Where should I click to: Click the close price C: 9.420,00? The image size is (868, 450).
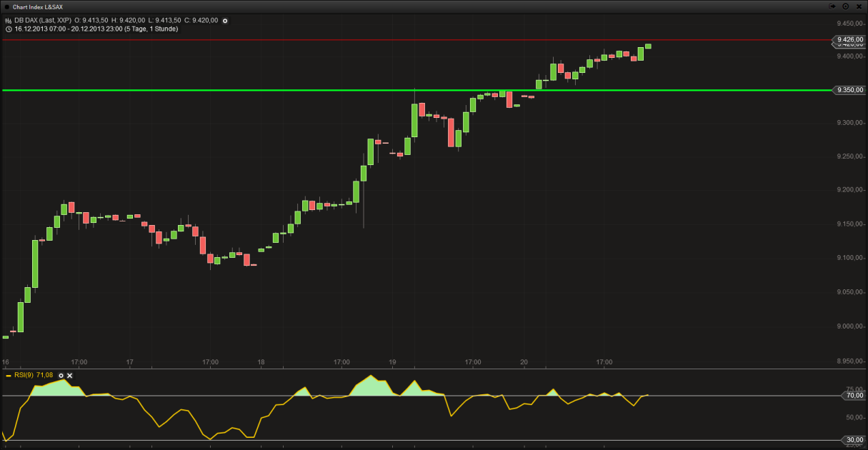[201, 21]
